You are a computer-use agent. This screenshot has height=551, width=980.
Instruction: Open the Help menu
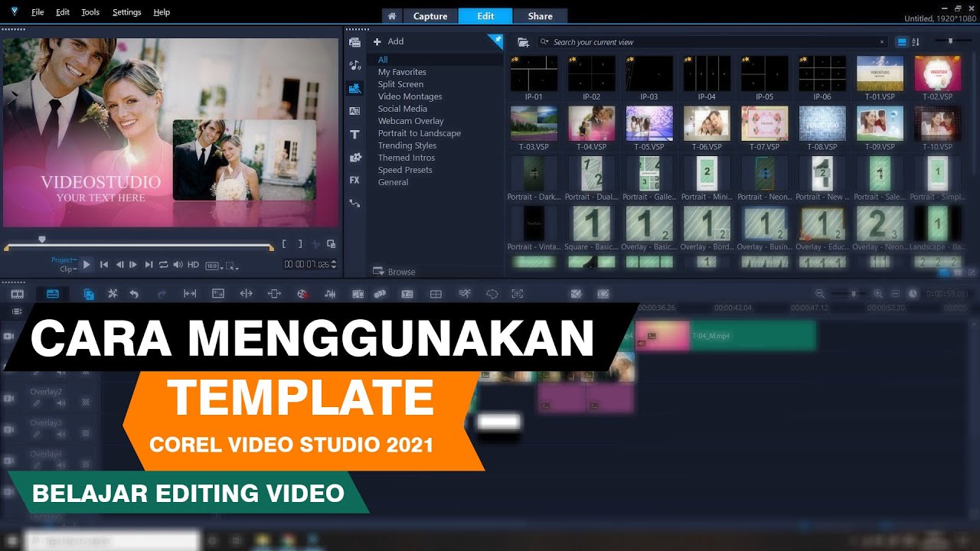pos(162,12)
